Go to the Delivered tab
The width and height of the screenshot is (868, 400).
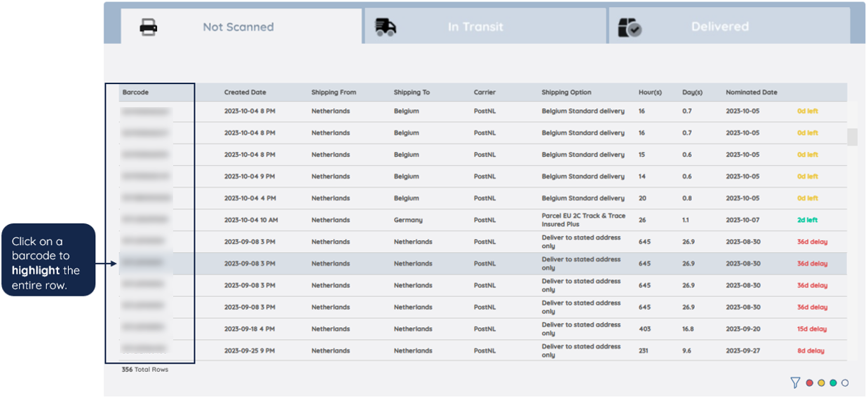pos(728,27)
